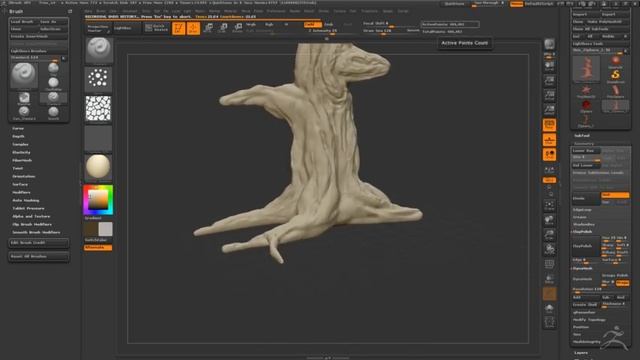Click the right shelf Move view icon
The width and height of the screenshot is (640, 360).
549,220
